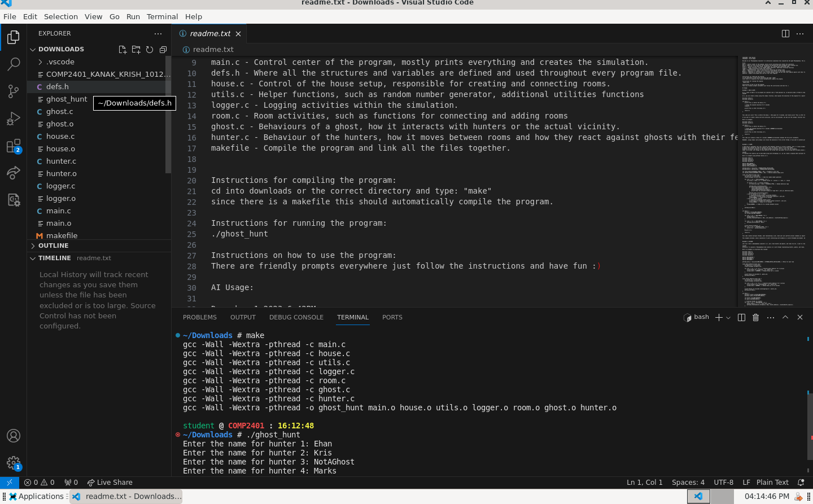Viewport: 813px width, 504px height.
Task: Split the editor right
Action: (x=785, y=34)
